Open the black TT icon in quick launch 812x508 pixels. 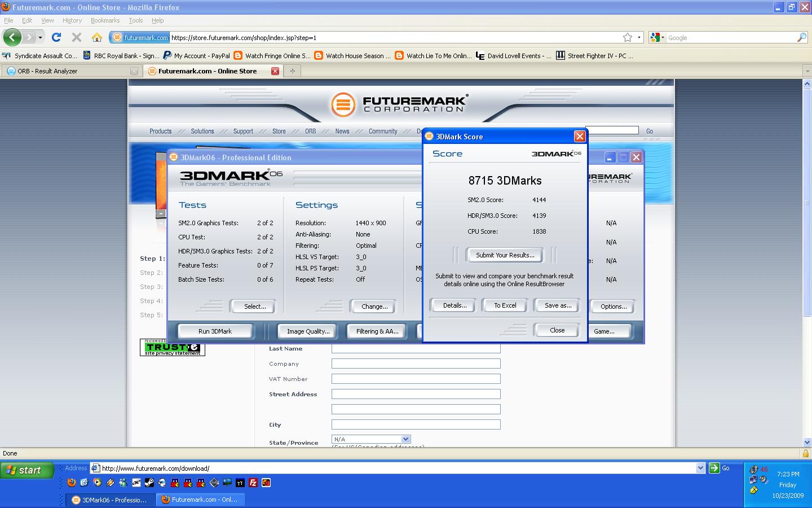click(240, 483)
